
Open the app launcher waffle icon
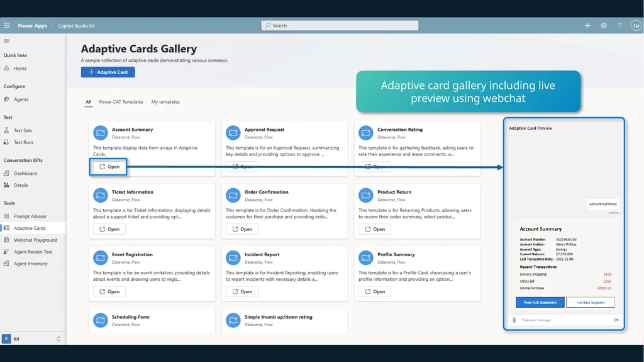pyautogui.click(x=7, y=26)
